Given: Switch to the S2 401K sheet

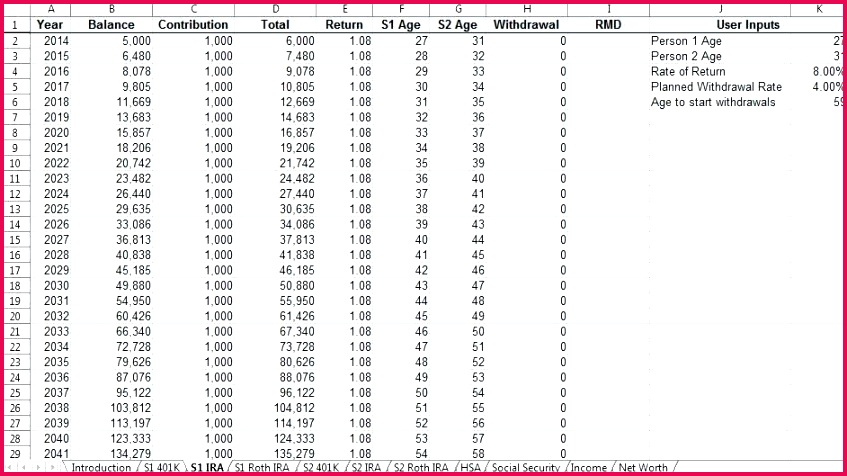Looking at the screenshot, I should point(323,468).
